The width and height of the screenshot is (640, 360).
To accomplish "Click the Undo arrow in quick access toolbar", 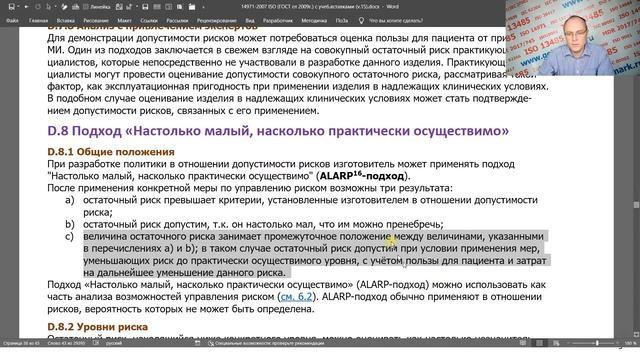I will pos(27,7).
